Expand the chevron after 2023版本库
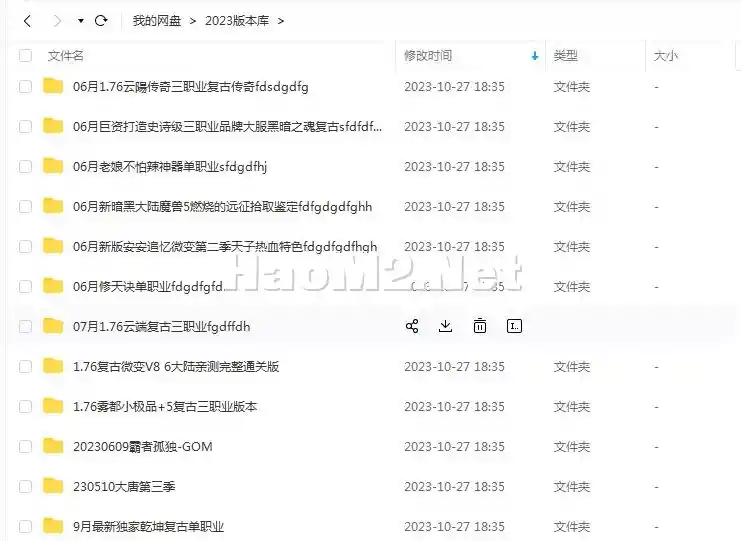 (281, 21)
